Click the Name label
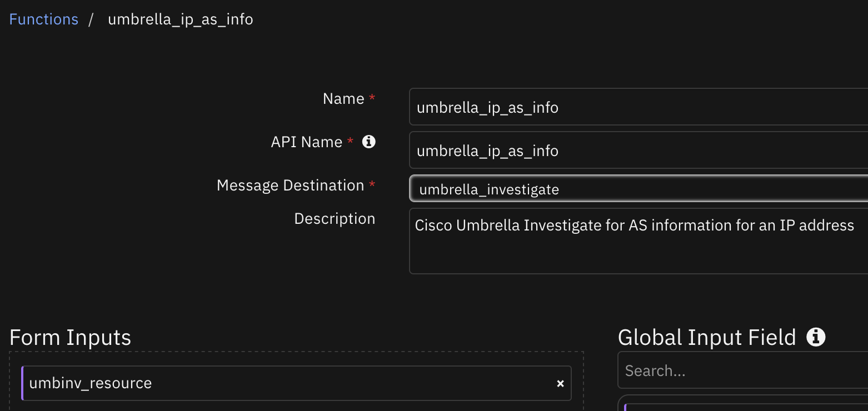This screenshot has height=411, width=868. pyautogui.click(x=343, y=98)
